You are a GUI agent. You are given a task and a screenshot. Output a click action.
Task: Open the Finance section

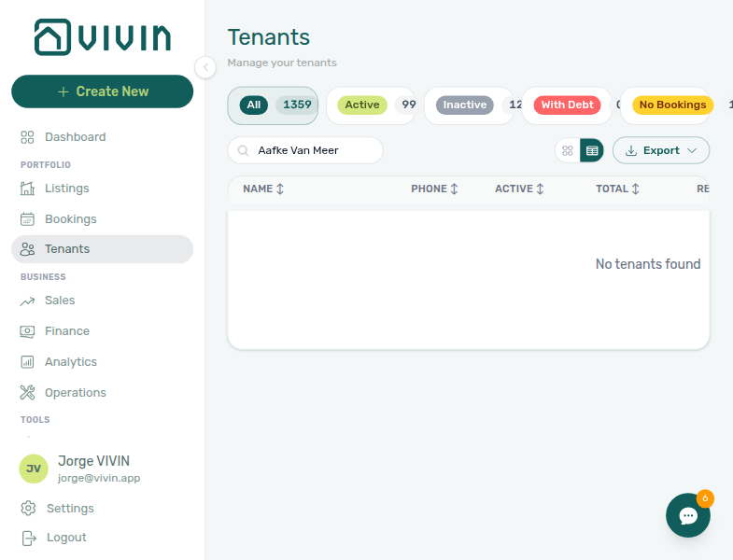click(x=103, y=331)
